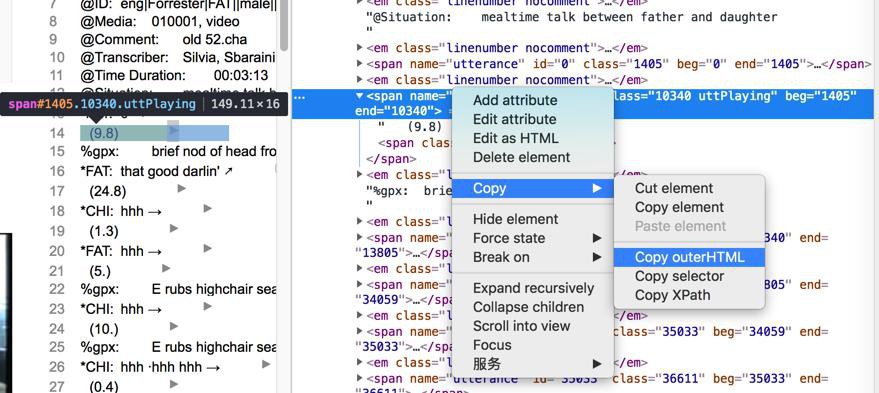This screenshot has height=393, width=879.
Task: Play utterance arrow on line 19 (1.3)
Action: (x=174, y=228)
